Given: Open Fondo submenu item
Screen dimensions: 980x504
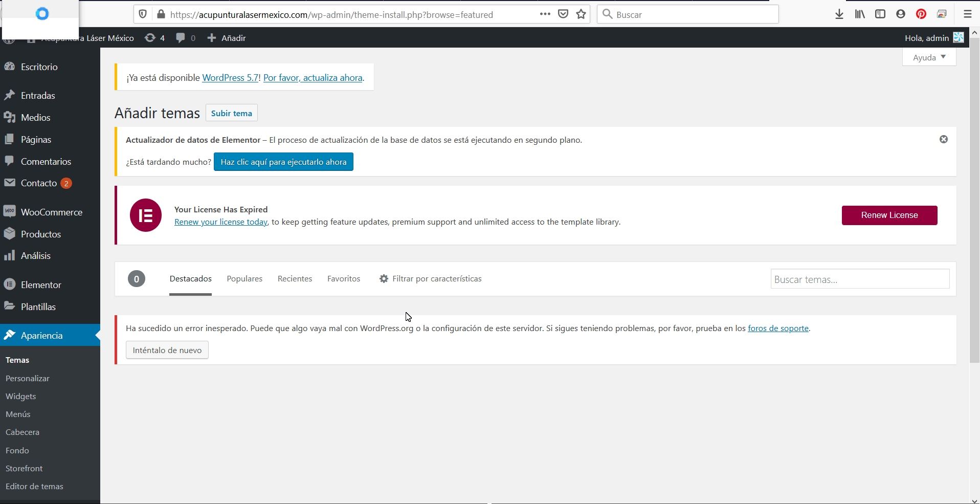Looking at the screenshot, I should (x=17, y=451).
